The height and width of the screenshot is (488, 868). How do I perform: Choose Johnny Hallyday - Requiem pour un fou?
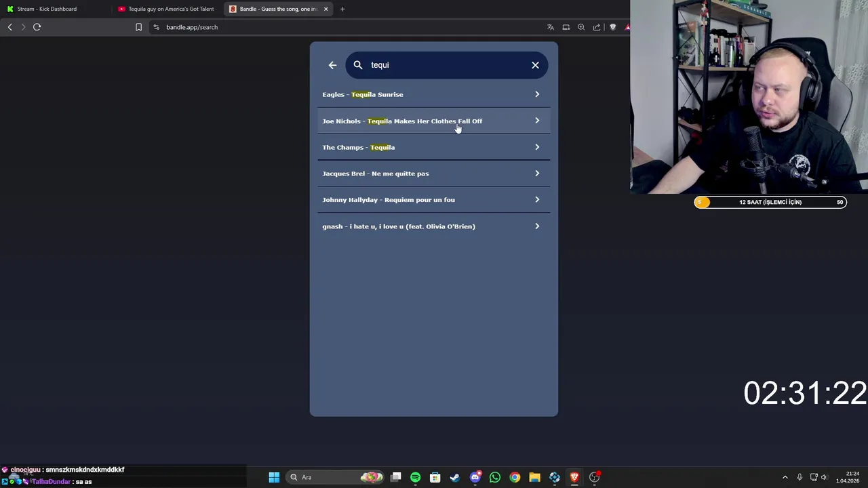tap(433, 200)
